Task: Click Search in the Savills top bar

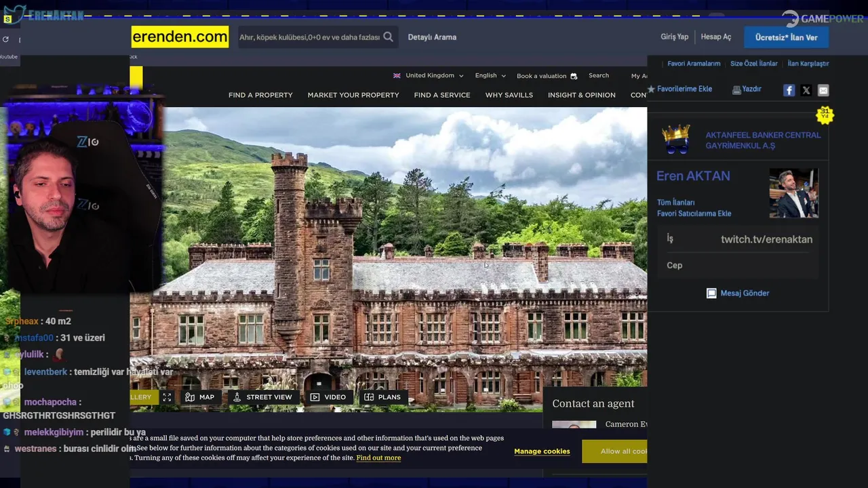Action: click(599, 75)
